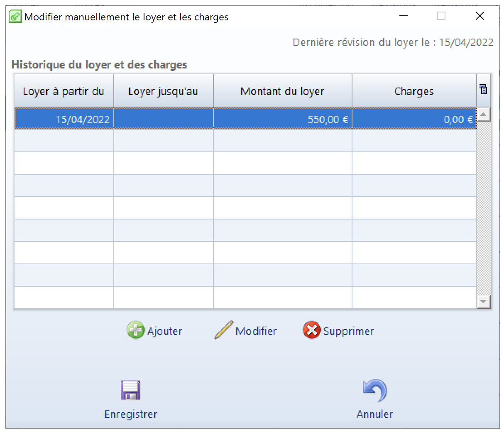Viewport: 504px width, 434px height.
Task: Click the red cross Supprimer icon
Action: tap(312, 330)
